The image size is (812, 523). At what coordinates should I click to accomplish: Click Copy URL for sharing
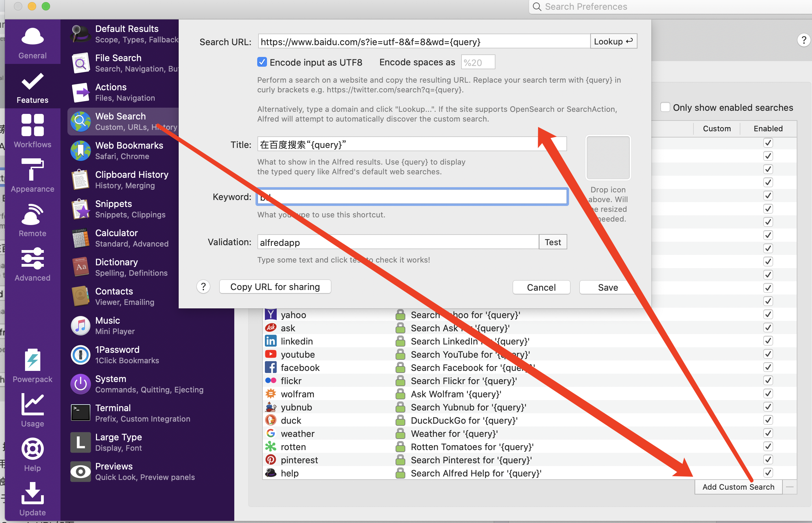[x=275, y=287]
